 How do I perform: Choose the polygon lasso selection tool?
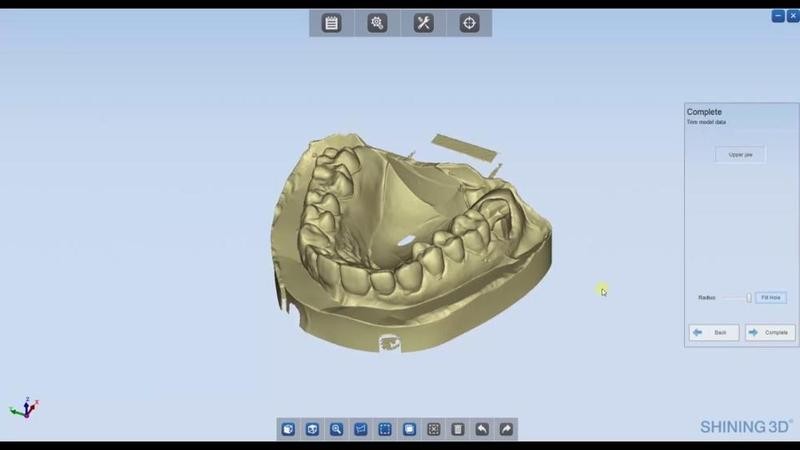pos(361,429)
